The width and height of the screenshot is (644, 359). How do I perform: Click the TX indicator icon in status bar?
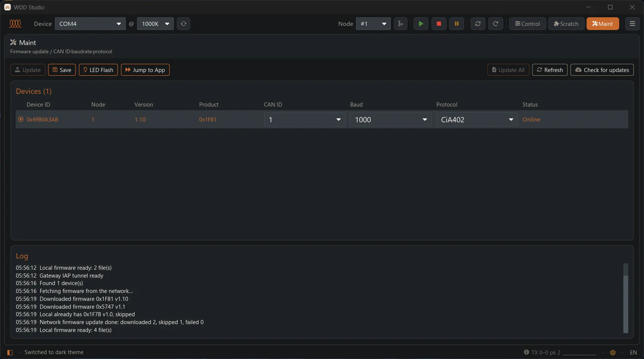pos(526,352)
